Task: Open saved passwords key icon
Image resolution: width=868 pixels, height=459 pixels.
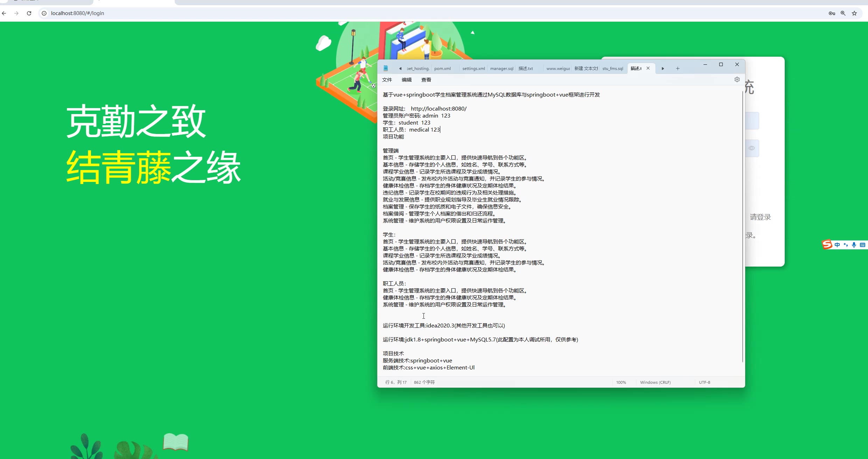Action: point(832,13)
